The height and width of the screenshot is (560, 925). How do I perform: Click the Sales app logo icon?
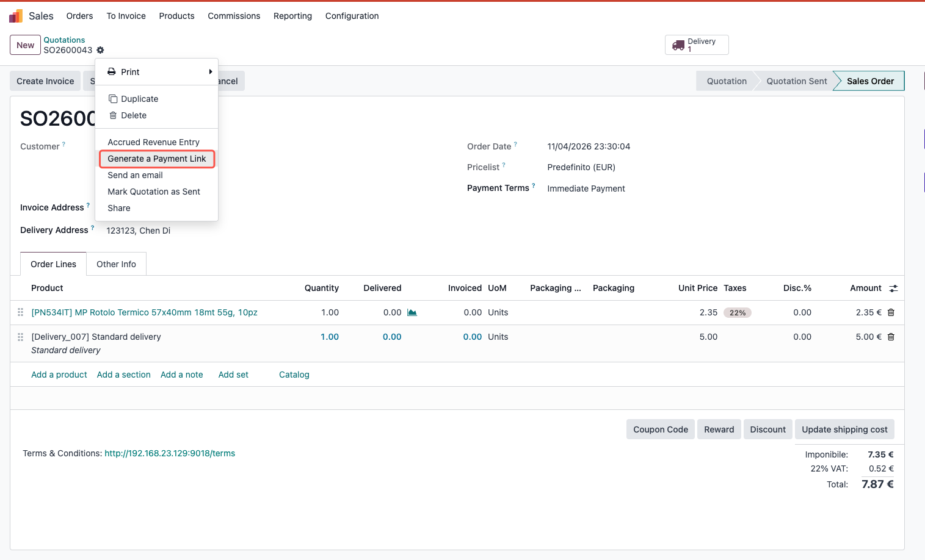[x=16, y=16]
